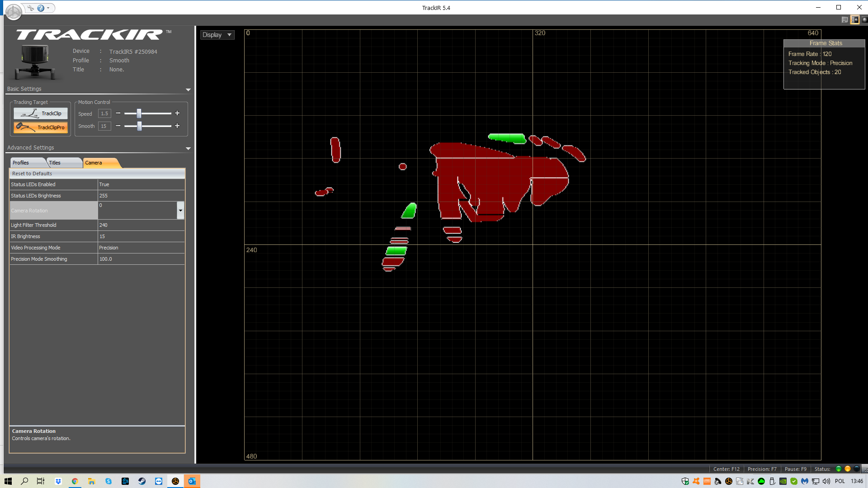Open Camera Rotation dropdown arrow
Viewport: 868px width, 488px height.
180,211
